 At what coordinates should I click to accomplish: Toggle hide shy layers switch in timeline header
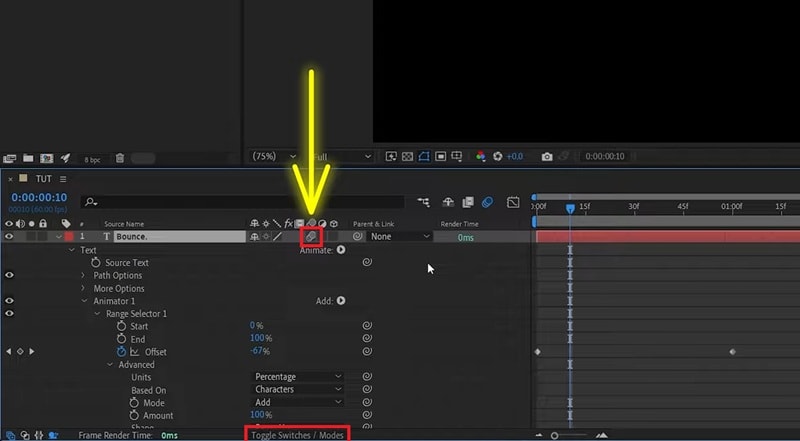(x=448, y=202)
